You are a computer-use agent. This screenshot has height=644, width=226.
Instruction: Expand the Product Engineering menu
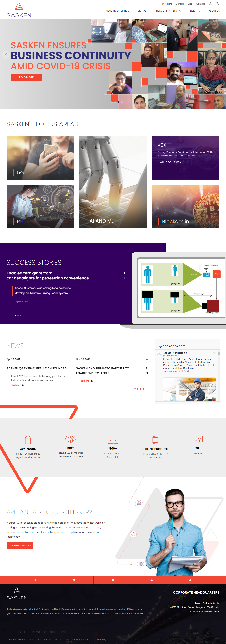pos(168,11)
